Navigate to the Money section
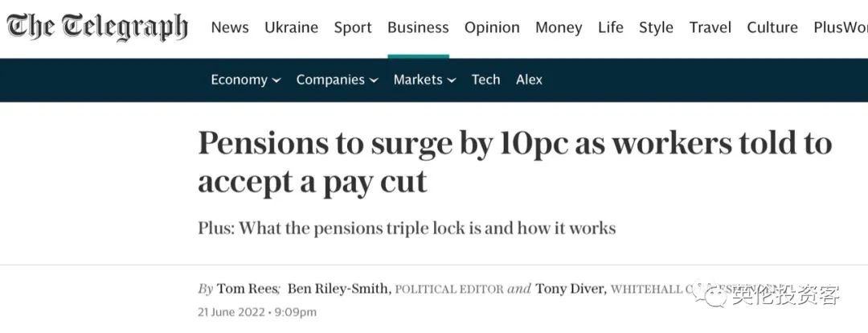 (x=559, y=27)
